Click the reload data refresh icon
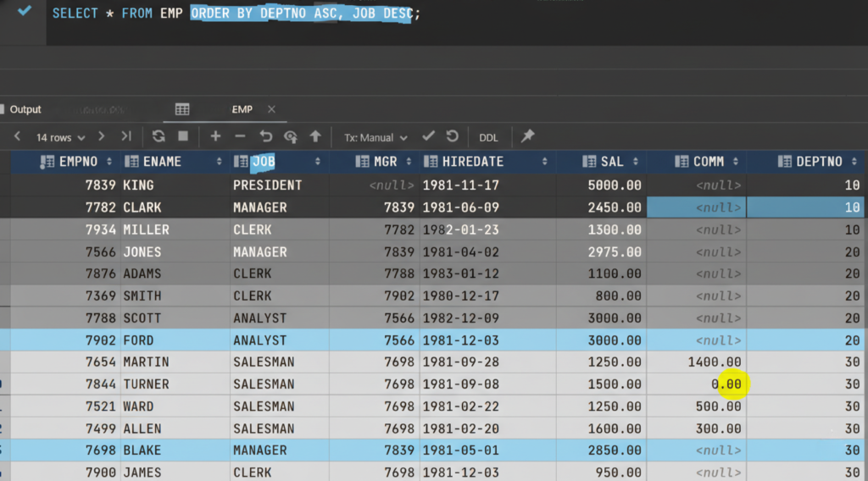 click(x=159, y=136)
